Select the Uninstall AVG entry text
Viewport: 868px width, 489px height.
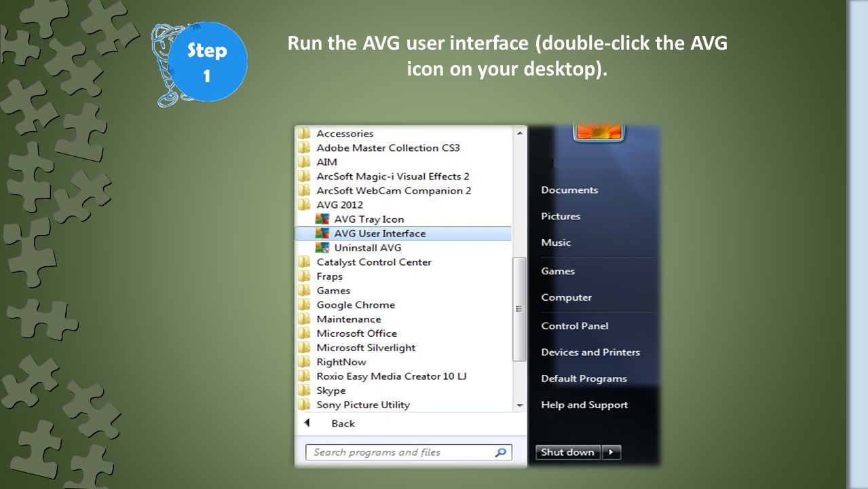(x=368, y=248)
